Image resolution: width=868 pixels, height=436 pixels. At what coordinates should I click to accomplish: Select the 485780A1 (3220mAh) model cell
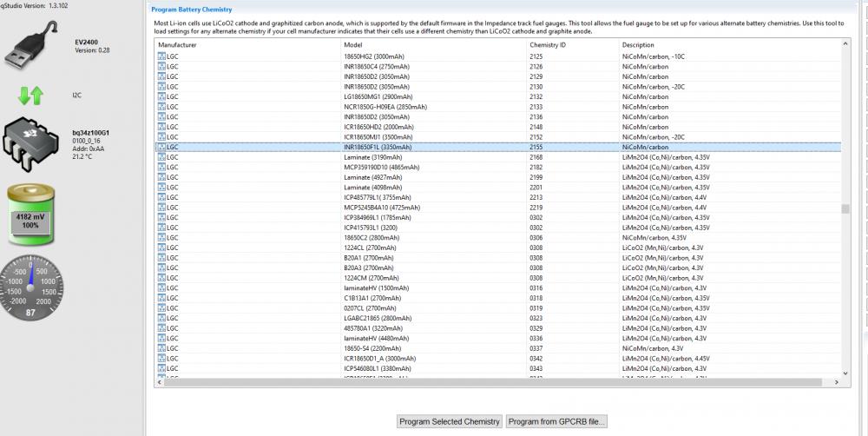tap(373, 328)
